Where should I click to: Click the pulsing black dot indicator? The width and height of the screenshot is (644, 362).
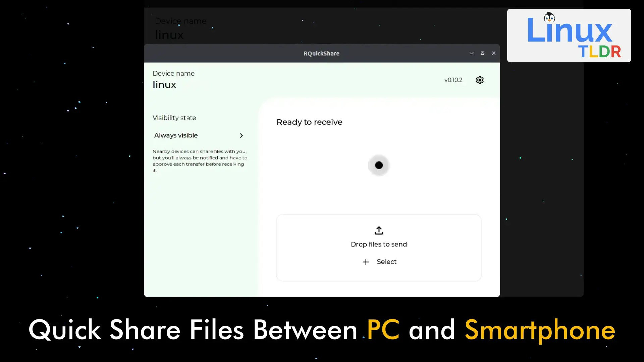379,165
